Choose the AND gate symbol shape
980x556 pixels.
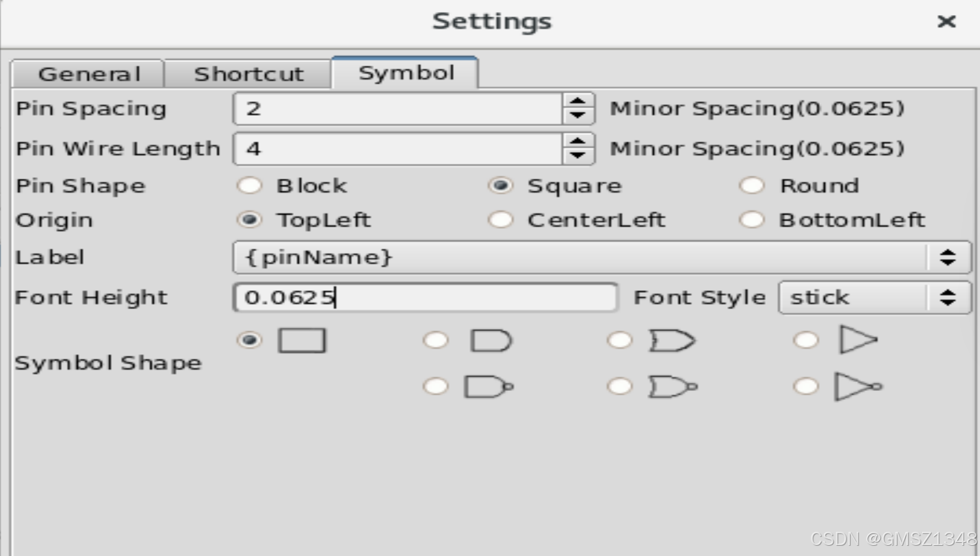tap(436, 340)
